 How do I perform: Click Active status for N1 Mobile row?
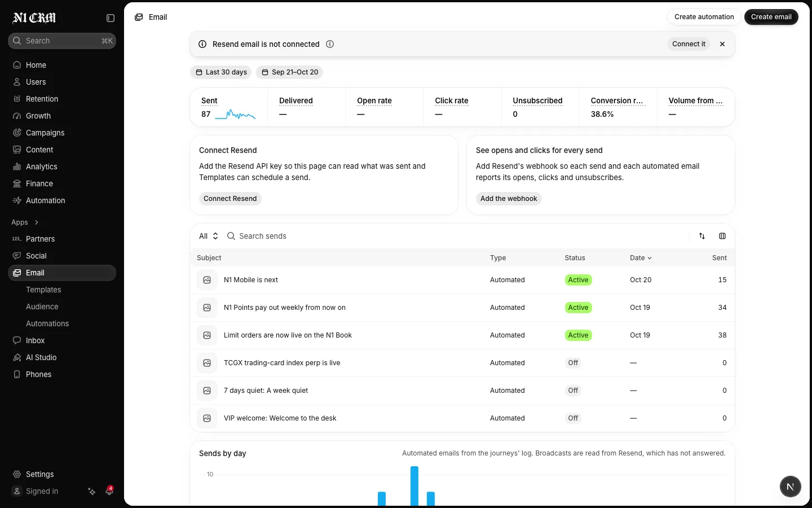(578, 280)
